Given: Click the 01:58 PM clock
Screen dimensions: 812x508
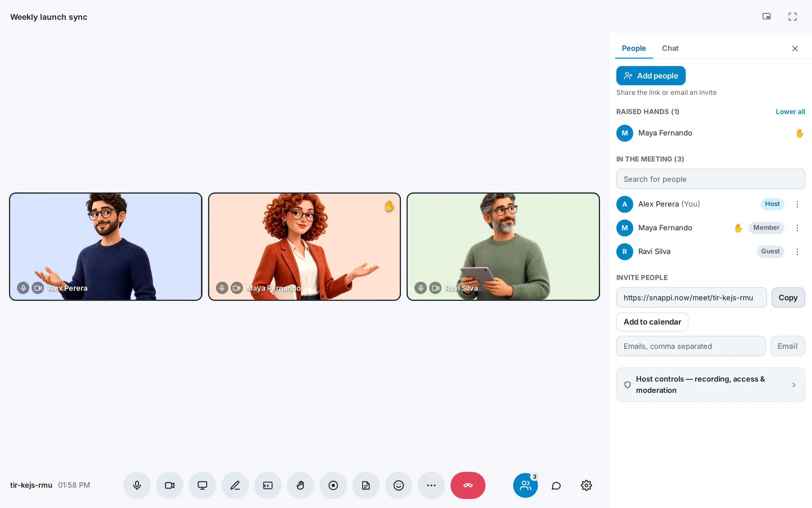Looking at the screenshot, I should click(x=74, y=485).
